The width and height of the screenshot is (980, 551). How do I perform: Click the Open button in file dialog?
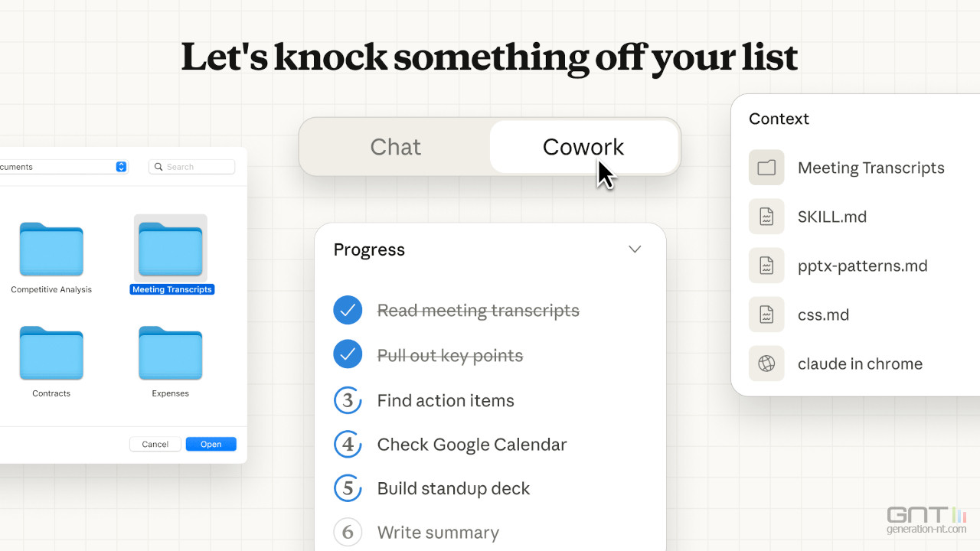[211, 444]
